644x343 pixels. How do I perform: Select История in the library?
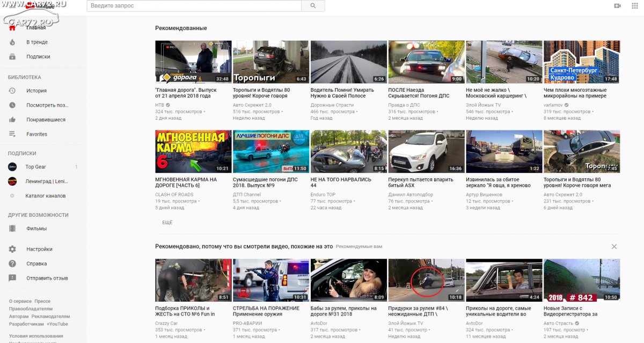[x=36, y=91]
